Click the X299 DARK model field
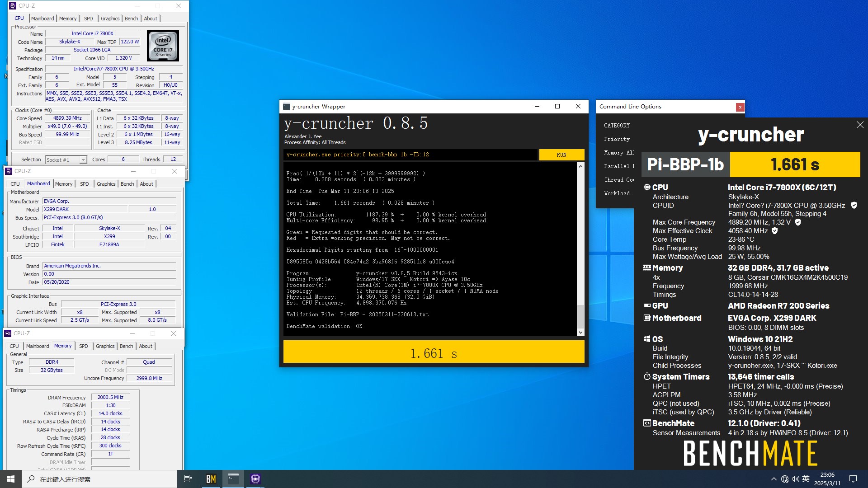The image size is (868, 488). coord(85,209)
